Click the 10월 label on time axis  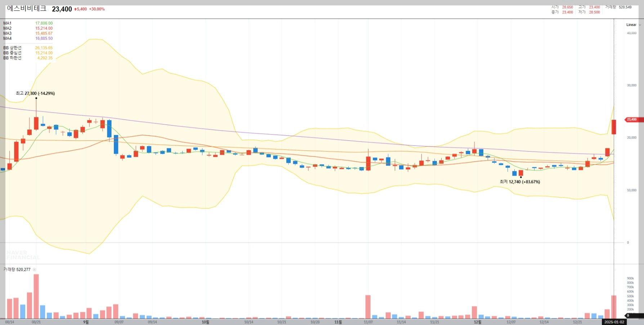pyautogui.click(x=205, y=322)
